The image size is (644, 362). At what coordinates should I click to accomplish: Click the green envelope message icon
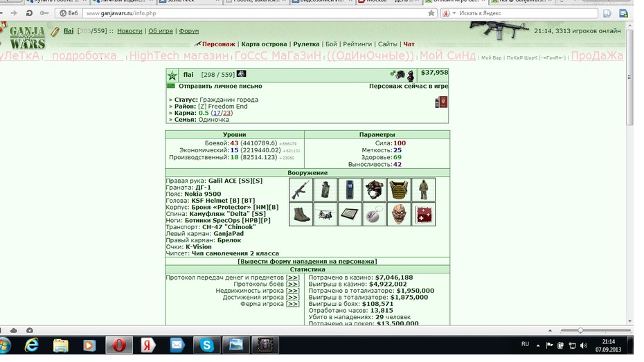(x=171, y=86)
